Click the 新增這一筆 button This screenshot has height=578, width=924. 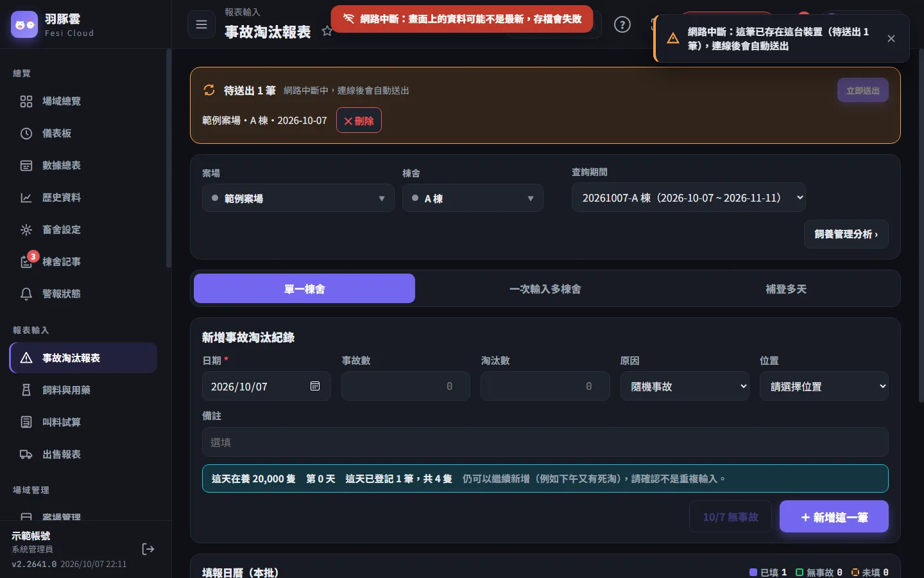[834, 517]
